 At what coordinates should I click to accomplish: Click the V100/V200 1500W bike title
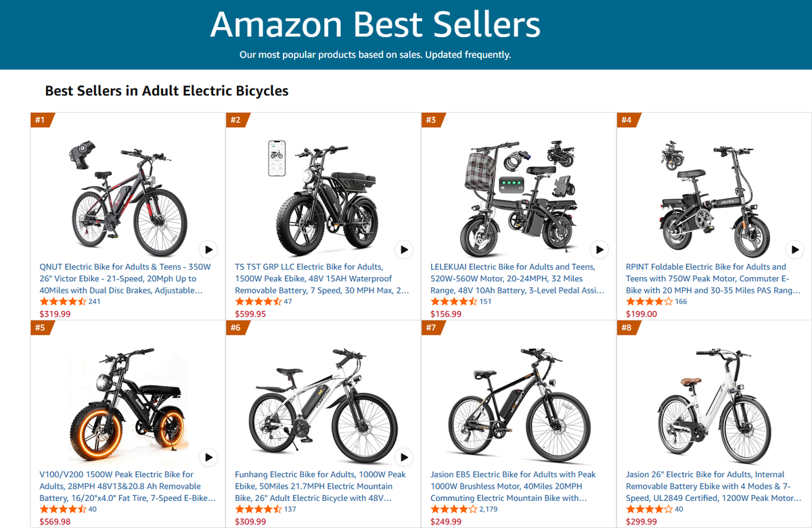point(127,486)
